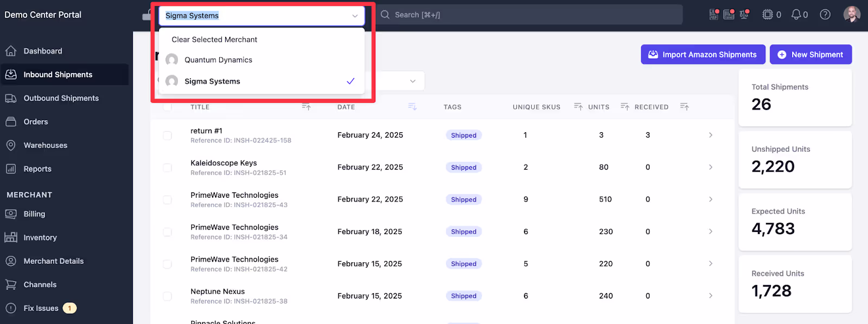Click the Billing cash icon
Image resolution: width=868 pixels, height=324 pixels.
tap(11, 214)
